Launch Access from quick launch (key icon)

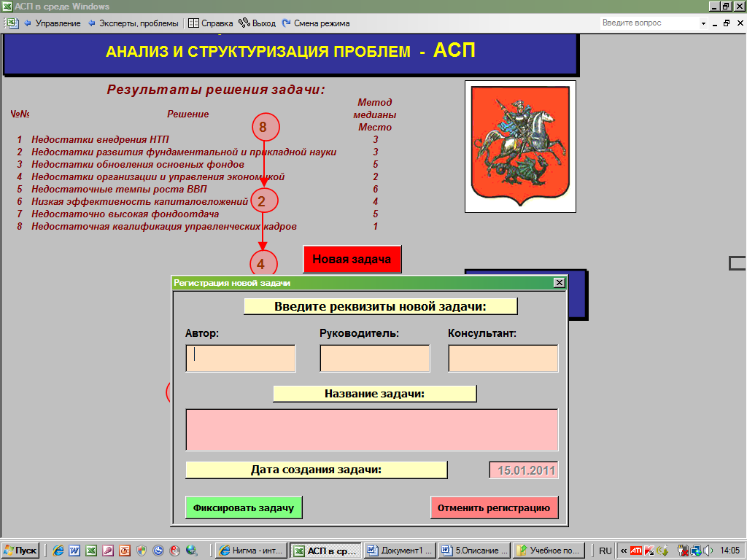[x=108, y=551]
